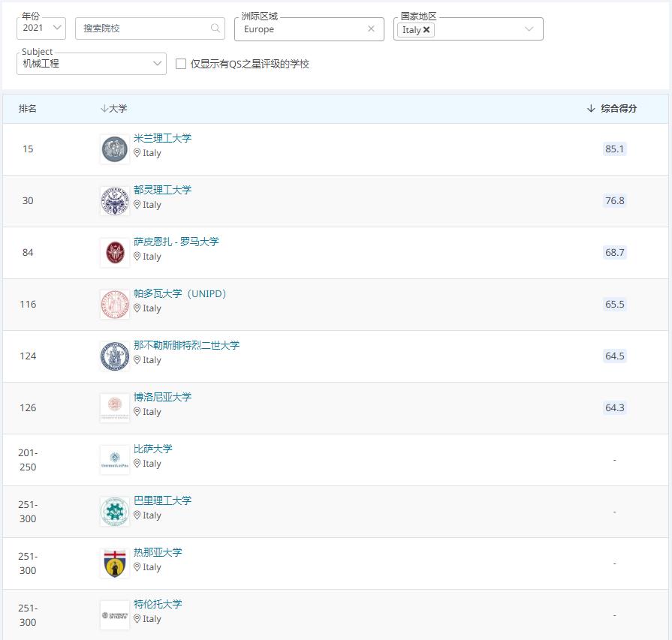This screenshot has width=672, height=640.
Task: Select the 85.1 score value
Action: [x=615, y=149]
